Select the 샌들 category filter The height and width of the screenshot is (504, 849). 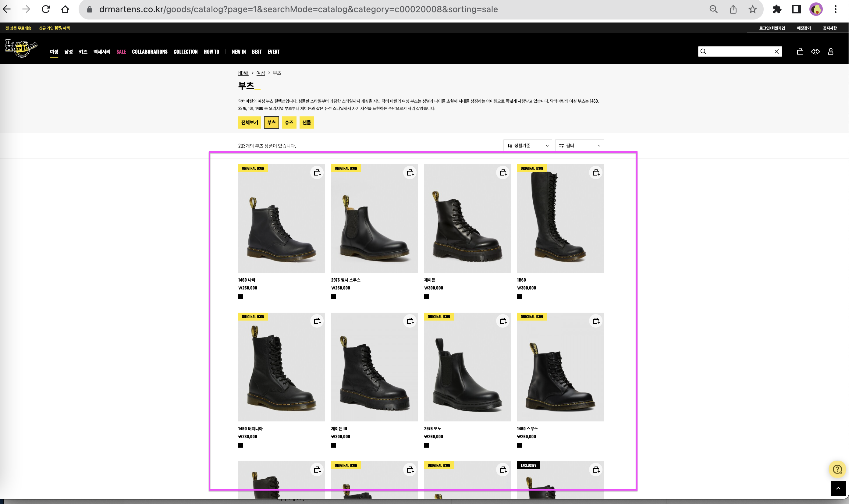(x=307, y=122)
